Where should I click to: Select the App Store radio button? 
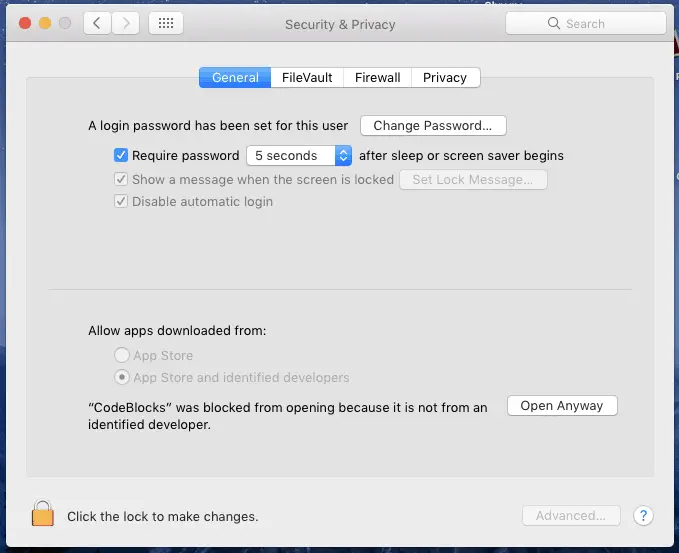pos(122,355)
